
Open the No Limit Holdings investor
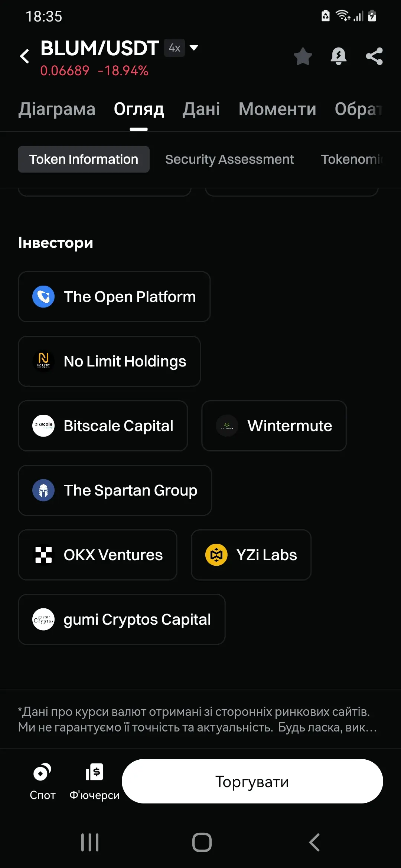pos(110,361)
